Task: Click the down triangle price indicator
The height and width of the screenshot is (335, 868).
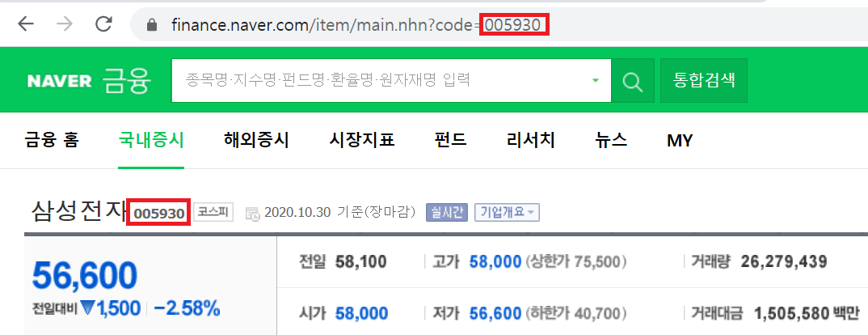Action: click(88, 309)
